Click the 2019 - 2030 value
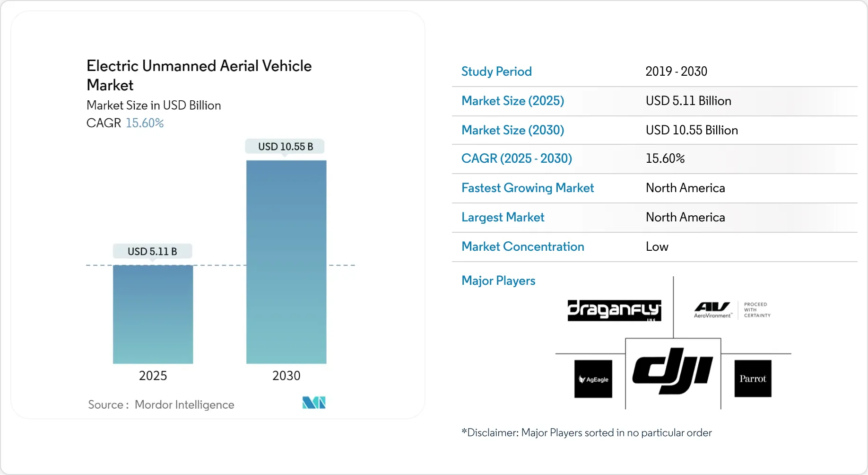 pyautogui.click(x=676, y=71)
